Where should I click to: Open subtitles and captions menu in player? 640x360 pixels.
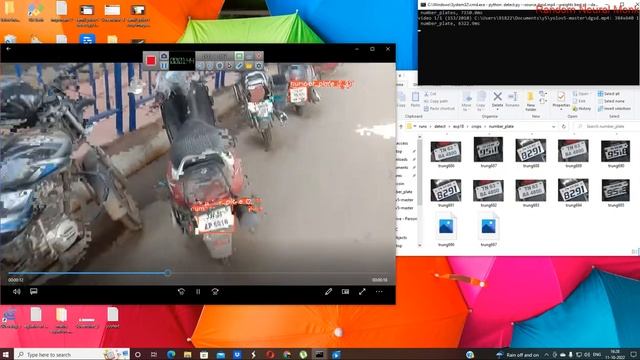33,291
